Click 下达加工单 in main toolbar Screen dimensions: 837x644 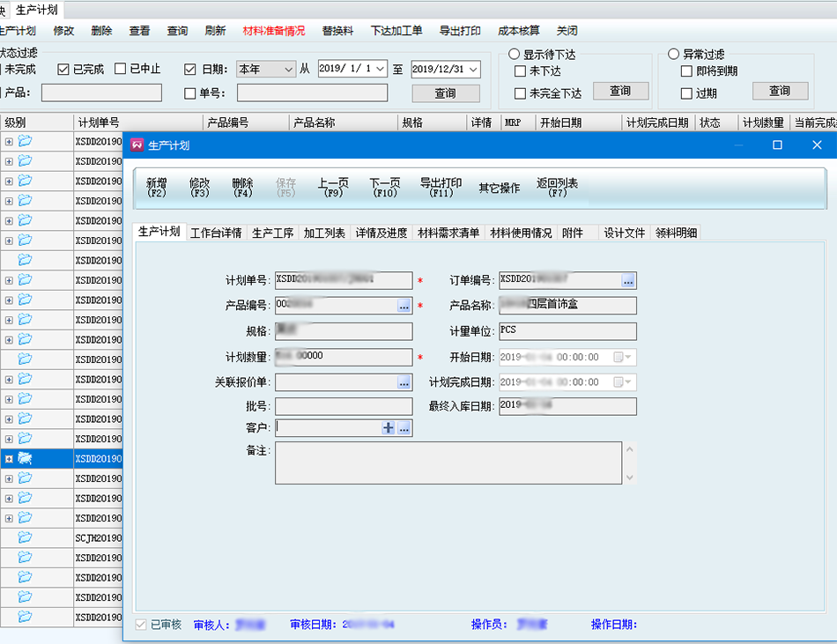396,31
